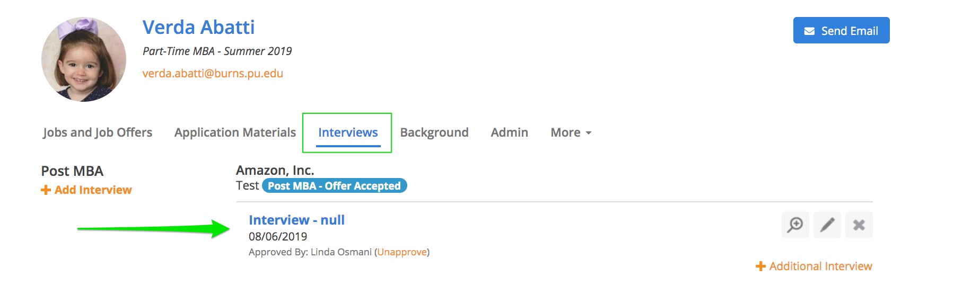
Task: Click the plus icon beside Additional Interview
Action: coord(760,266)
